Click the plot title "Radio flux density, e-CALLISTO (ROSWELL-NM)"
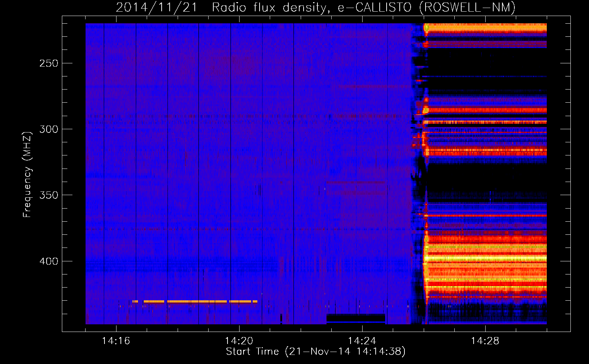Viewport: 589px width, 364px height. 364,7
